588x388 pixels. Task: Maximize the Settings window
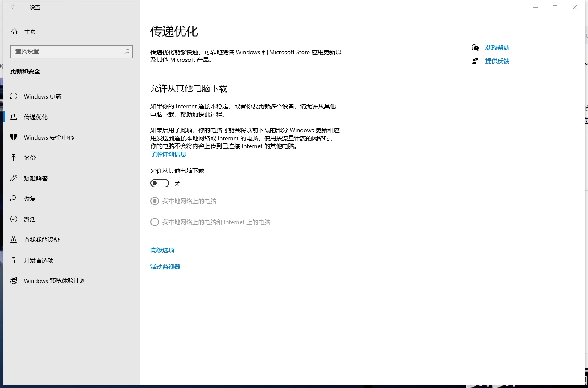pos(555,7)
